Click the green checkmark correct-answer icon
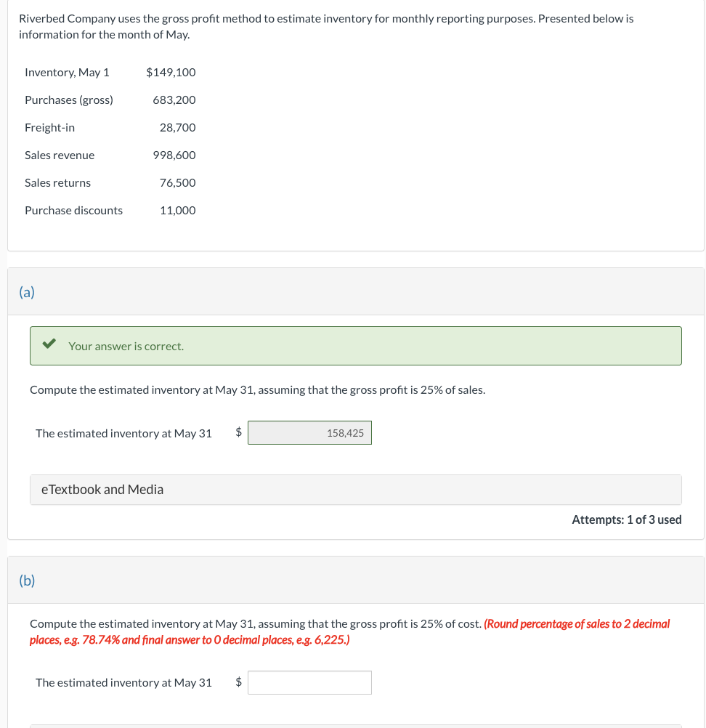Viewport: 706px width, 728px height. tap(49, 343)
